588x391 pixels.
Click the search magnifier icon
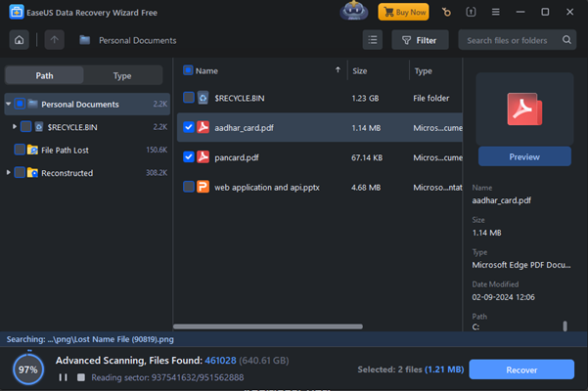[x=566, y=40]
